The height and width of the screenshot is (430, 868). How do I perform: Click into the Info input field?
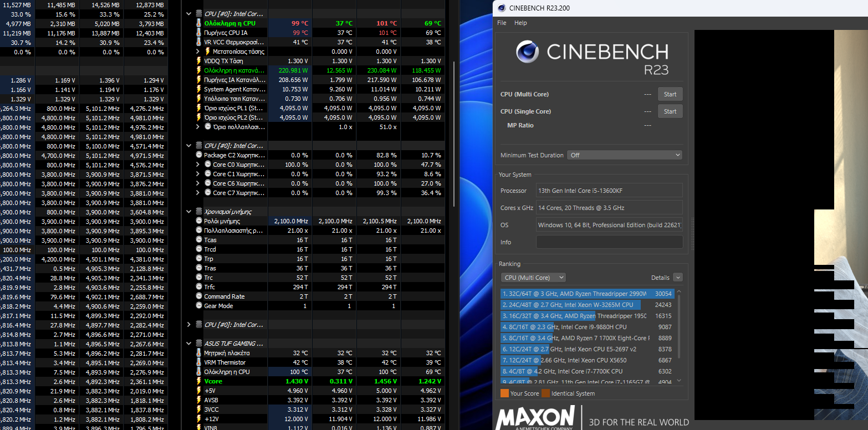[x=609, y=242]
